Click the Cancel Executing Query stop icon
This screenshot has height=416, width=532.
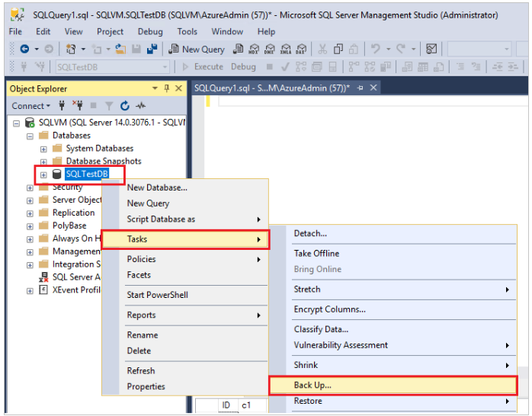(269, 67)
